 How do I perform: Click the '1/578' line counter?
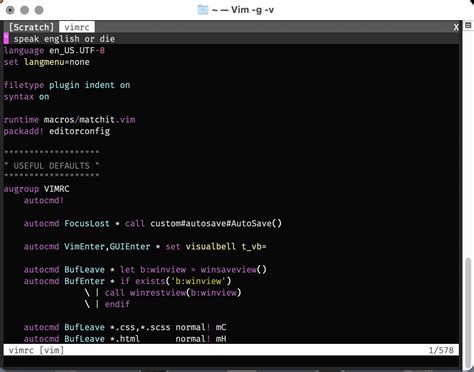point(441,350)
